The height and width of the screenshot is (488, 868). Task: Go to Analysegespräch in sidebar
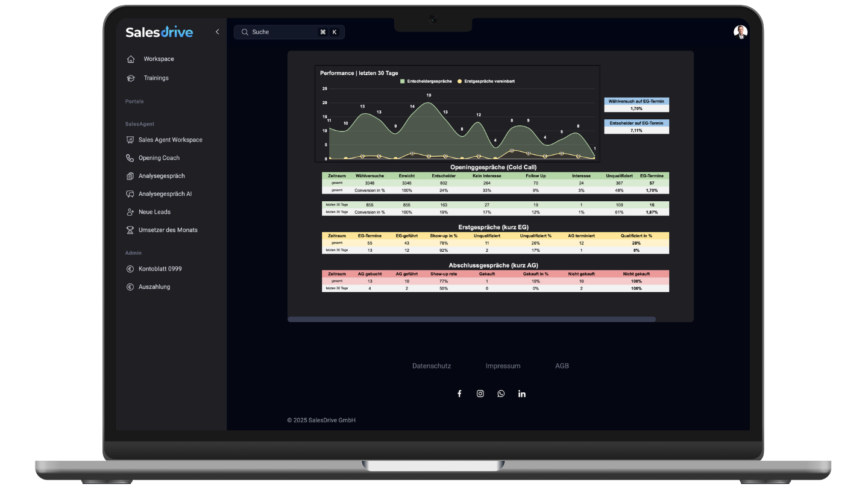tap(162, 176)
